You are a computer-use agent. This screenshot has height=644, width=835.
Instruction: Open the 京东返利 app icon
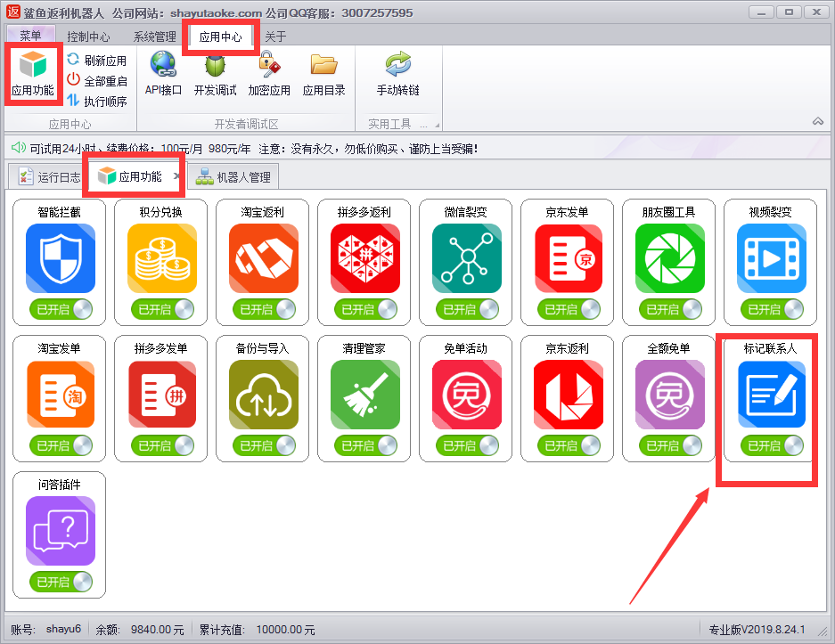click(569, 395)
